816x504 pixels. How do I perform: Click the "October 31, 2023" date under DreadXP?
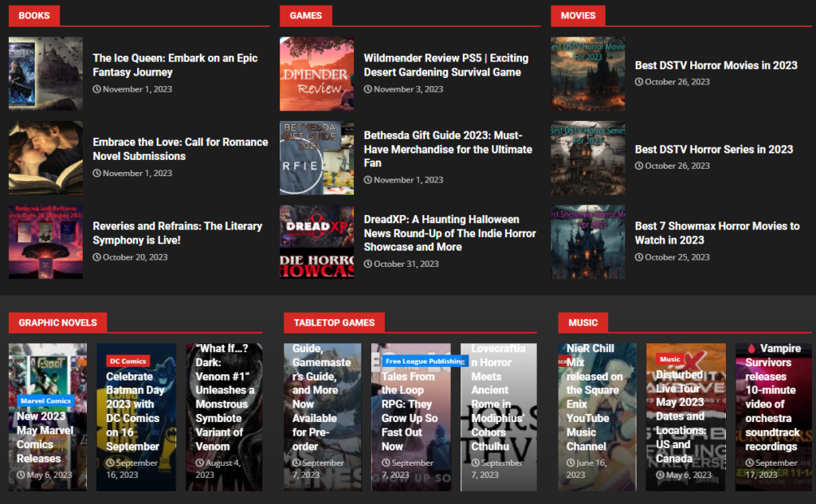(402, 264)
